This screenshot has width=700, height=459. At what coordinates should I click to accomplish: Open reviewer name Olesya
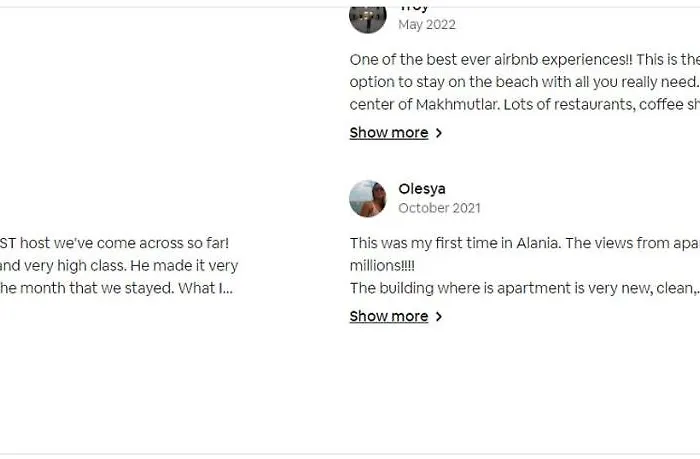point(422,189)
